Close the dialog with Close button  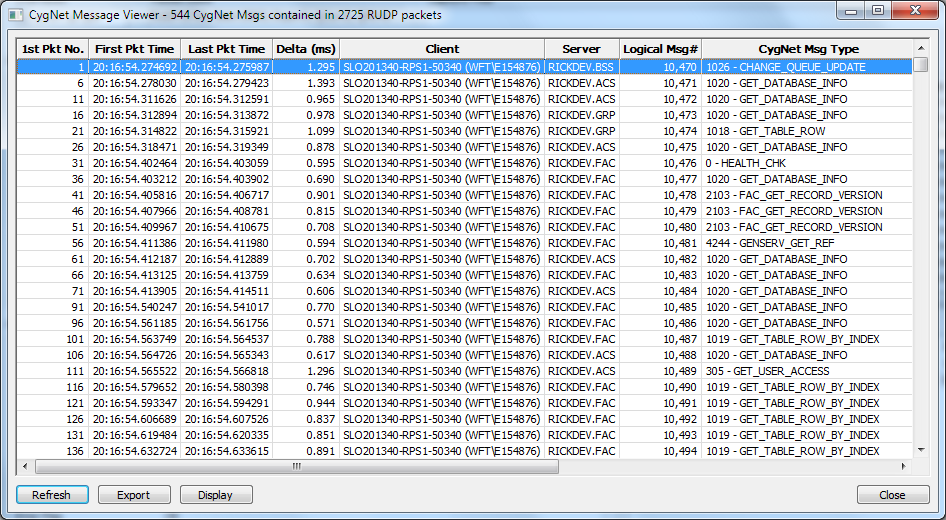pyautogui.click(x=892, y=495)
